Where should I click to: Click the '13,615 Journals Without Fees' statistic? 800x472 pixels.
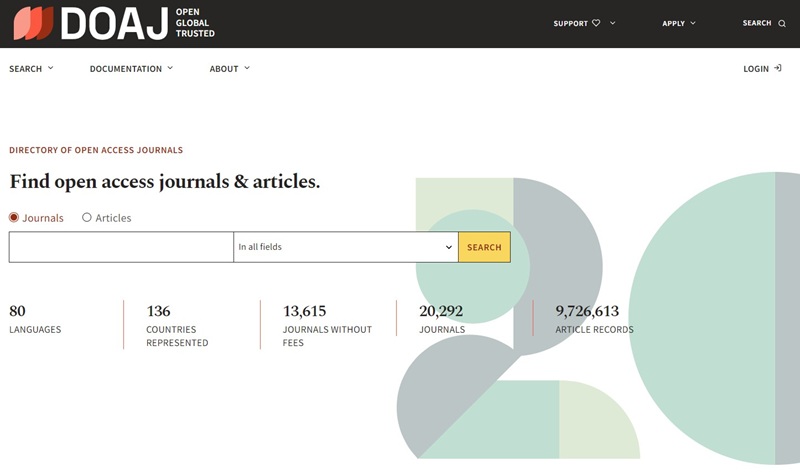[327, 326]
